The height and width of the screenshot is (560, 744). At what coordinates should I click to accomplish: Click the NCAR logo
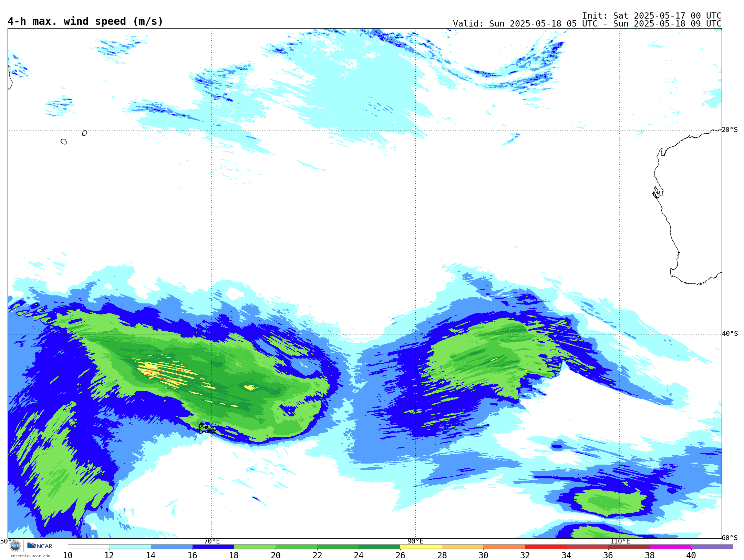point(40,546)
